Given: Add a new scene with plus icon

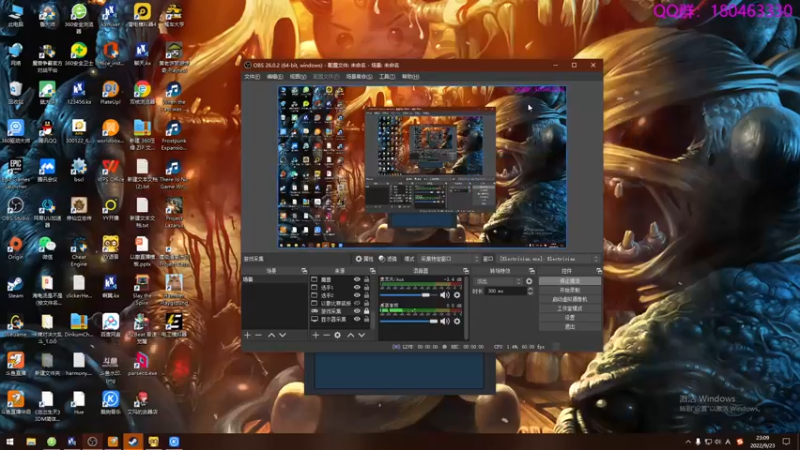Looking at the screenshot, I should point(247,335).
